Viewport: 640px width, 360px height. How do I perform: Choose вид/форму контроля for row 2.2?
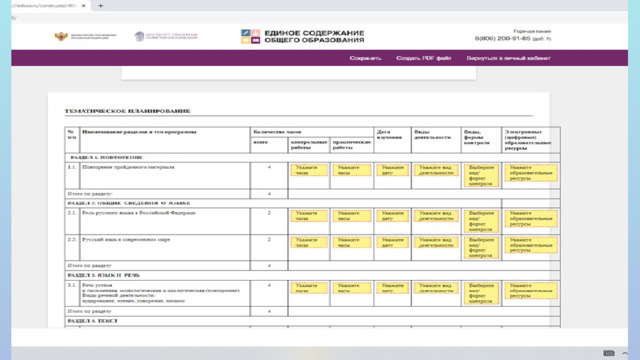point(481,248)
